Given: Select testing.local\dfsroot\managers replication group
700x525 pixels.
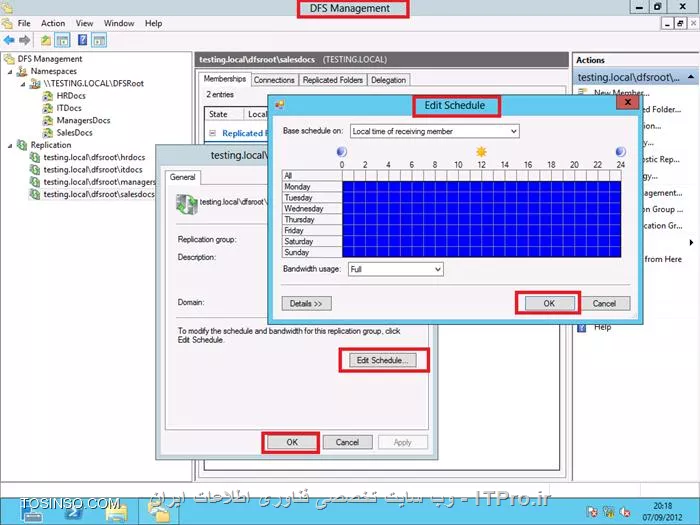Looking at the screenshot, I should pyautogui.click(x=99, y=182).
